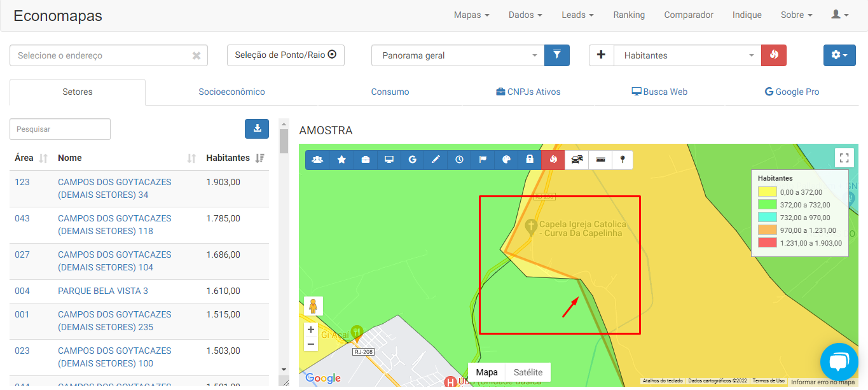Switch to the Socioeconômico tab
Image resolution: width=868 pixels, height=390 pixels.
[x=231, y=92]
